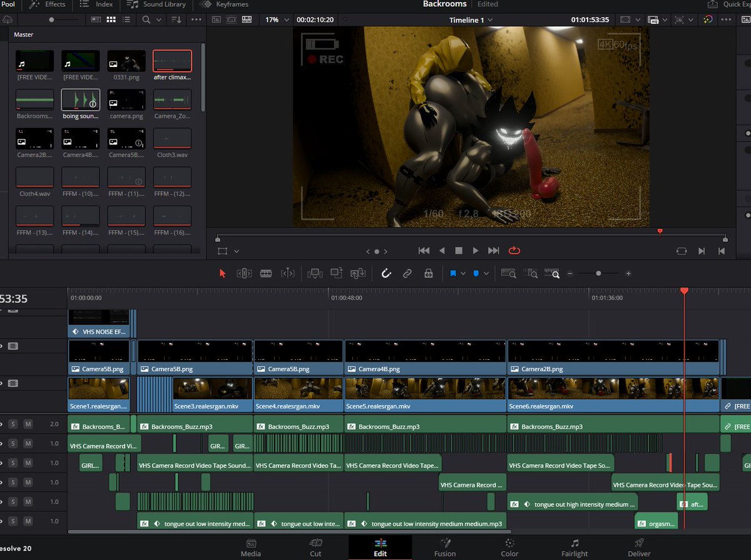Click the timeline zoom slider handle
The width and height of the screenshot is (751, 560).
coord(599,273)
